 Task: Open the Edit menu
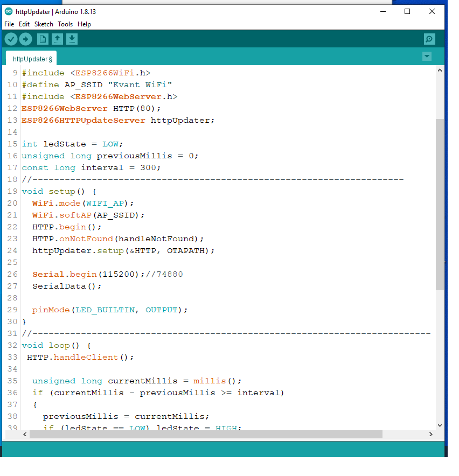click(x=24, y=24)
